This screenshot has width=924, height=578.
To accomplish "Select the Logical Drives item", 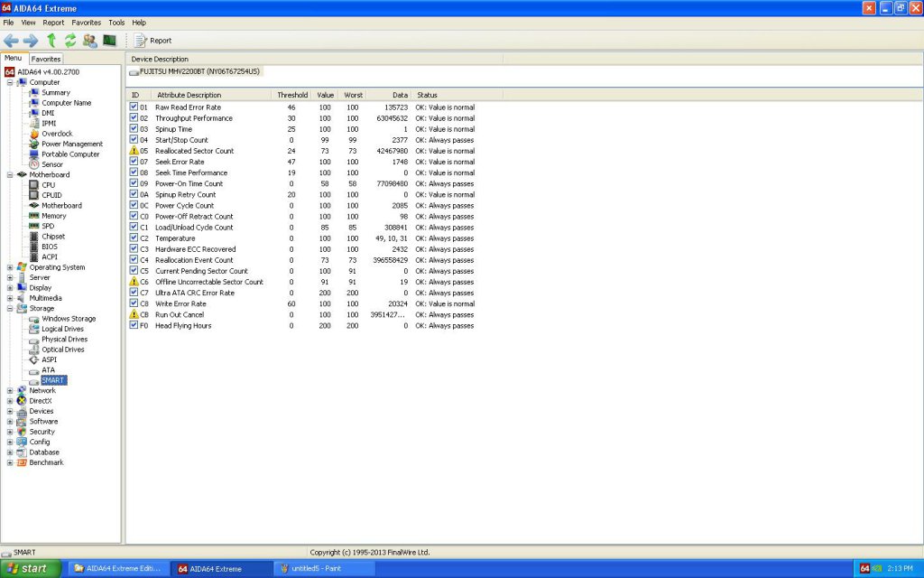I will pos(62,329).
